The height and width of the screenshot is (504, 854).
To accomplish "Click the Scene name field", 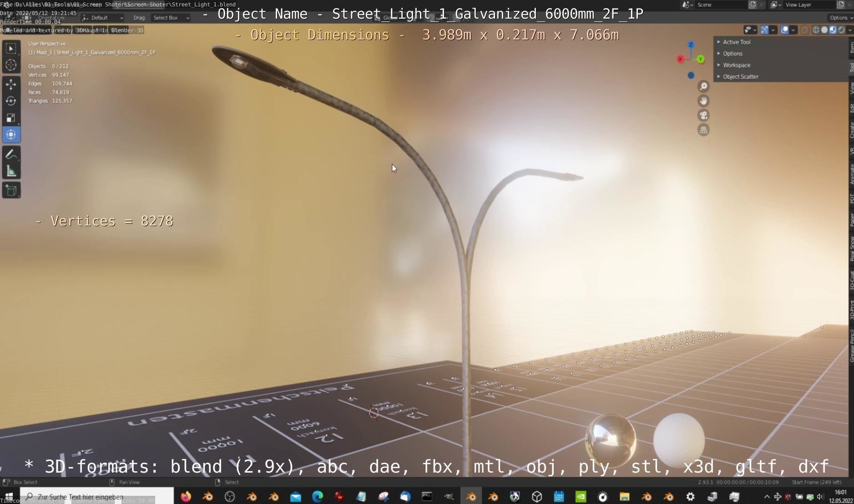I will [x=721, y=5].
